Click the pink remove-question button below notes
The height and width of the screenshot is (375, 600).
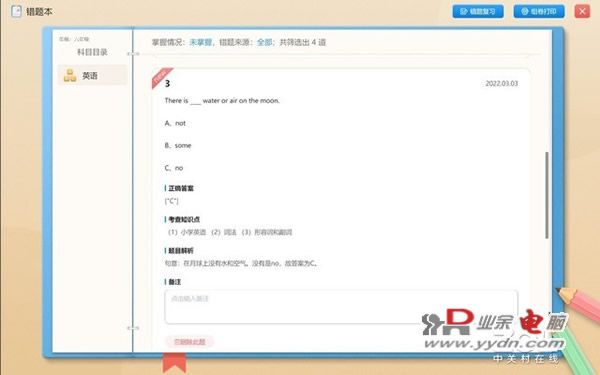click(189, 342)
